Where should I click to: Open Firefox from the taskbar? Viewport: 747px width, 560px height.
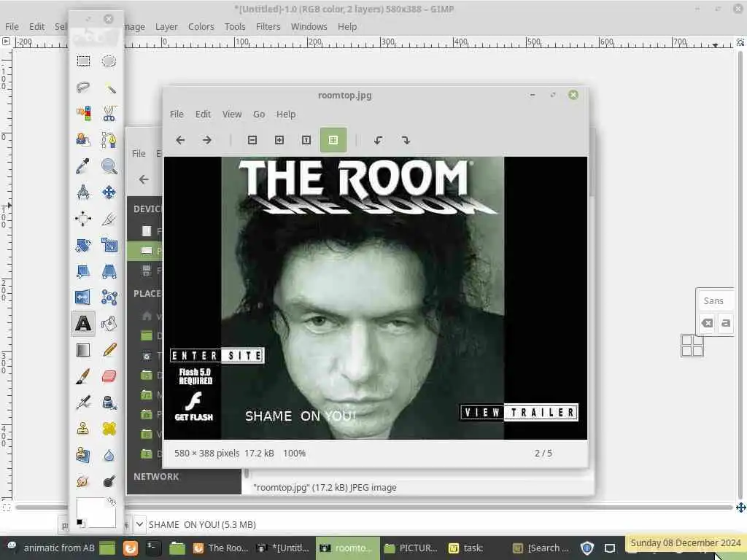[130, 548]
